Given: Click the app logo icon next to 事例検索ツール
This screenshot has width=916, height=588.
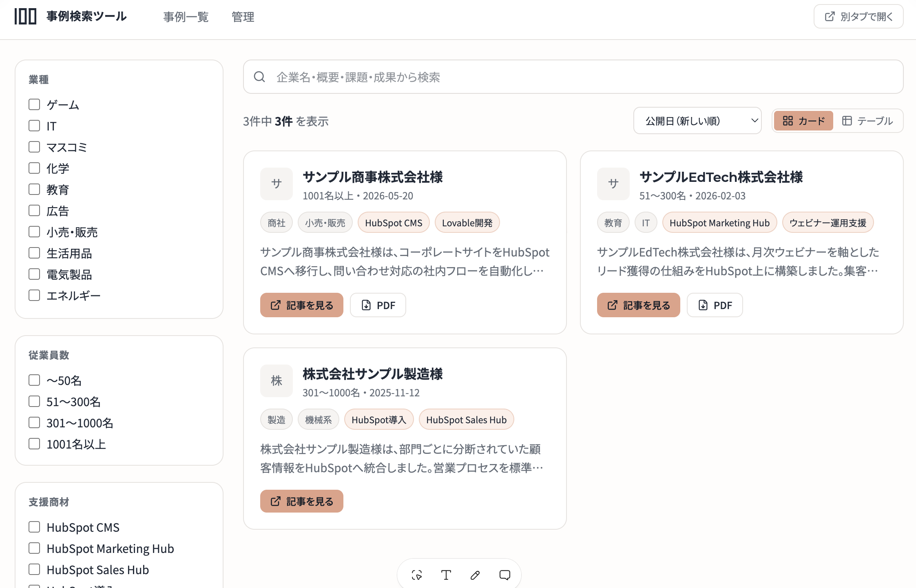Looking at the screenshot, I should 25,16.
